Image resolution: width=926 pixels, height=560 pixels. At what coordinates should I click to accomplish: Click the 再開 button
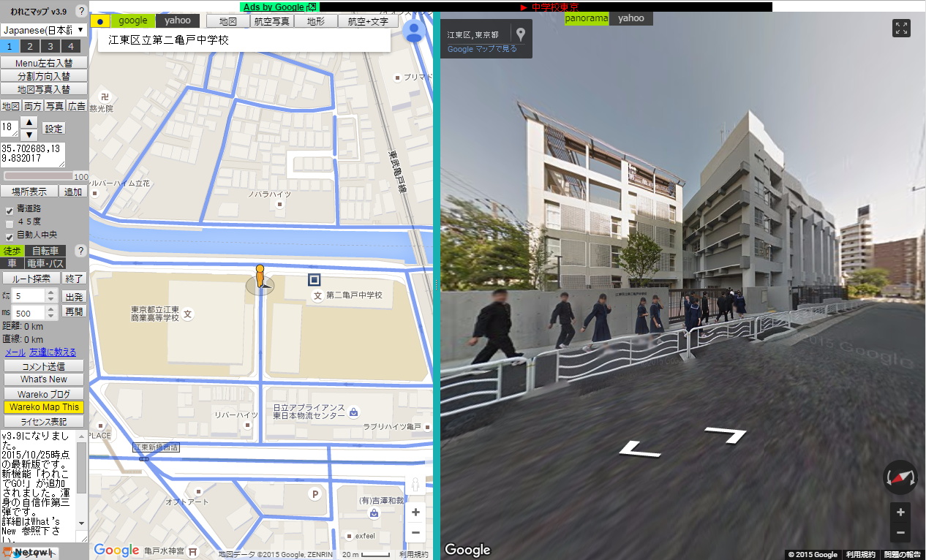click(74, 311)
